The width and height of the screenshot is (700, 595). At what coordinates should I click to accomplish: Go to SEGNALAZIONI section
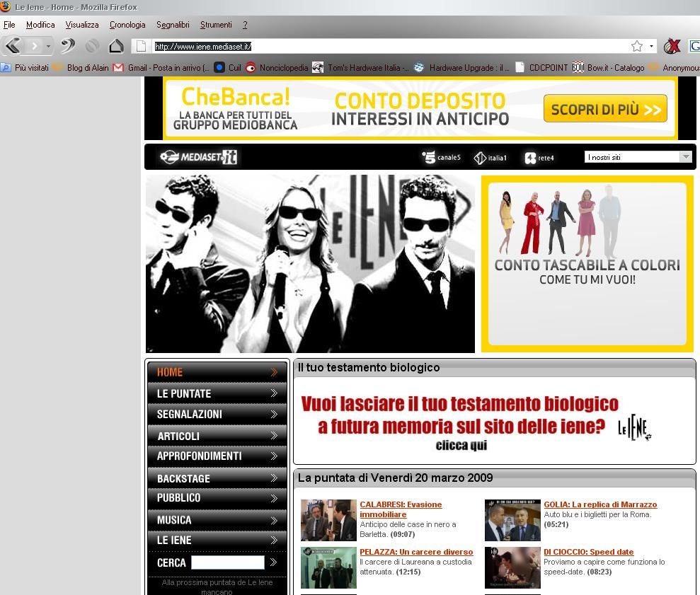coord(217,414)
